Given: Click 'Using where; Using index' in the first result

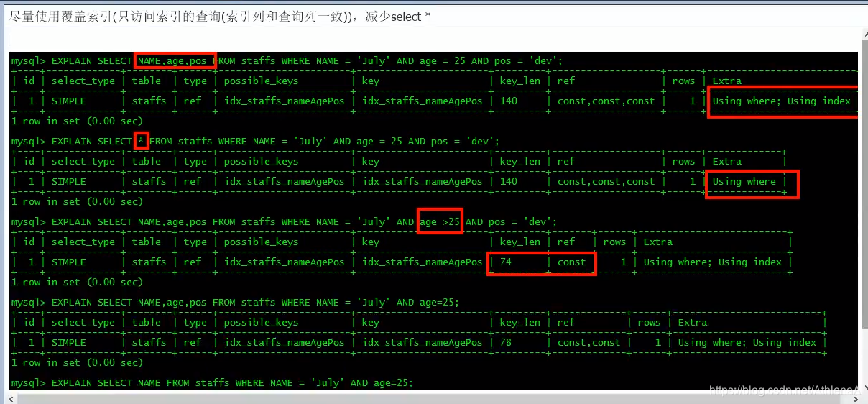Looking at the screenshot, I should [x=782, y=101].
